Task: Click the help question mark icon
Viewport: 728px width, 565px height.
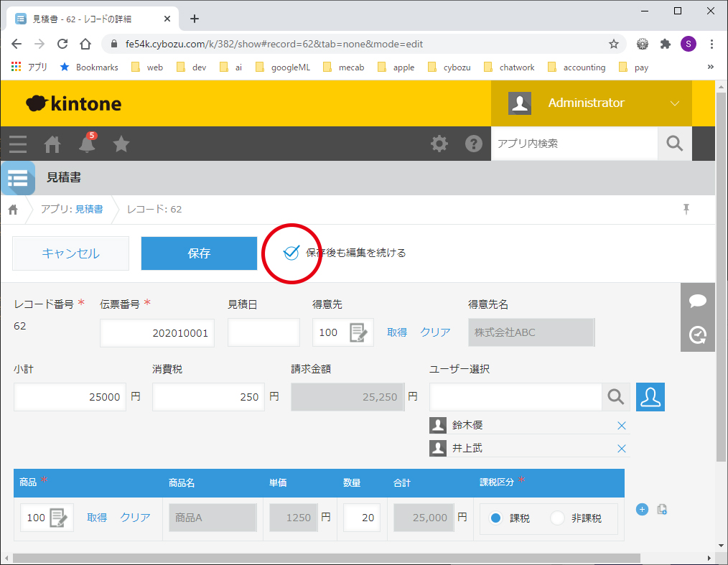Action: tap(474, 144)
